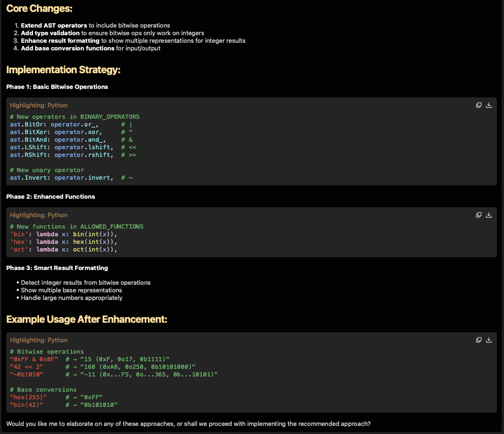Image resolution: width=504 pixels, height=434 pixels.
Task: Click the 'Extend AST operators' list item
Action: [54, 25]
